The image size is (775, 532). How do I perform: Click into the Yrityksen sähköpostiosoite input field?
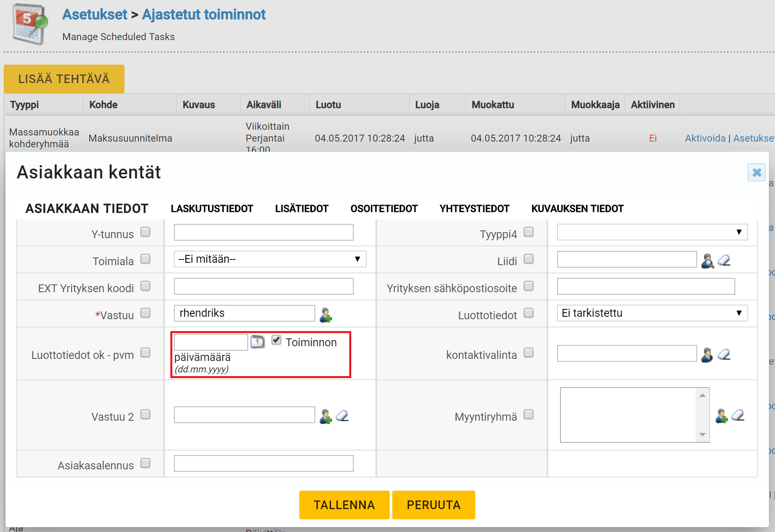click(646, 286)
